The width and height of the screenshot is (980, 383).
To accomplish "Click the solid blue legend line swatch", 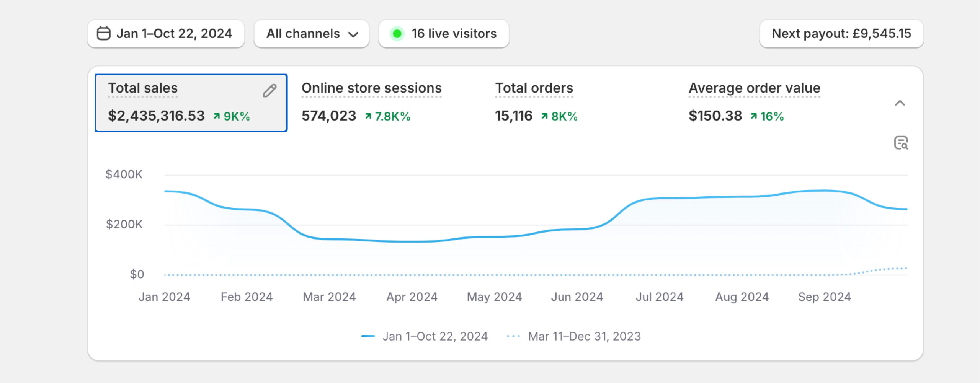I will pos(368,336).
